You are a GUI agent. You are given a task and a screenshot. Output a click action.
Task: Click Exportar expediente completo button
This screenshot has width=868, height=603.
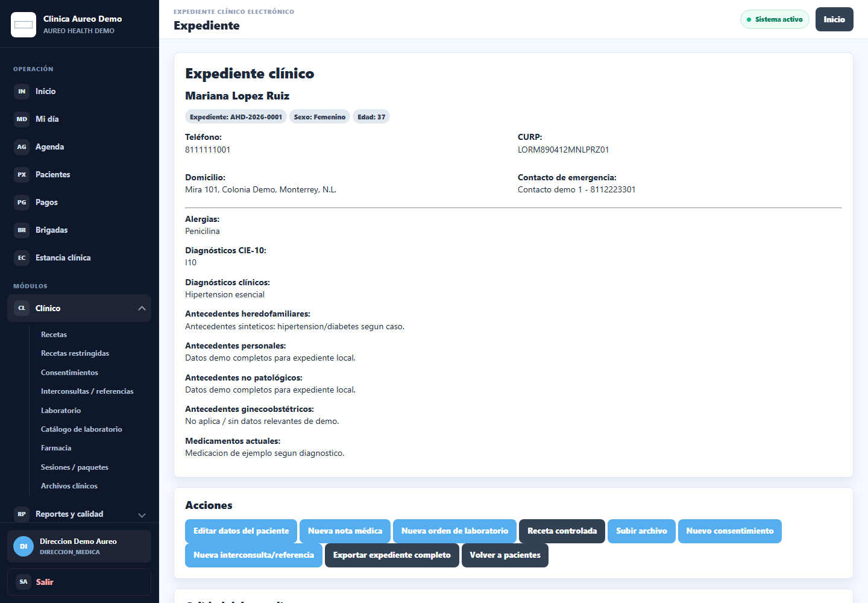pos(392,555)
